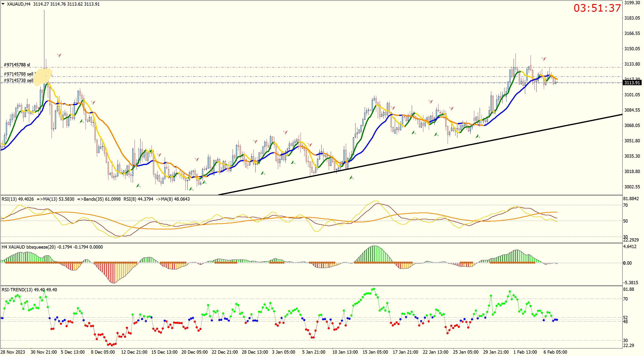This screenshot has width=644, height=356.
Task: Click the green up arrow below the 12 Dec 21:00 candles
Action: pos(138,186)
